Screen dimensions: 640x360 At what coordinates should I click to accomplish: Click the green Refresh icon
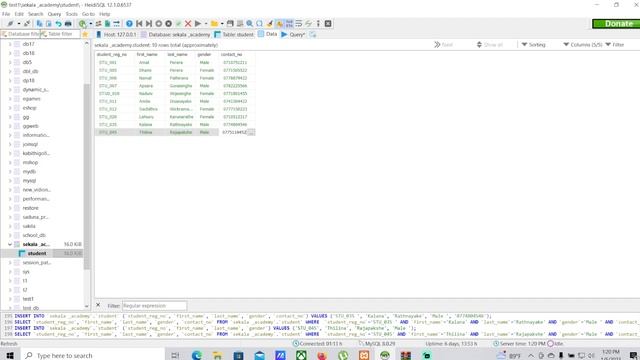click(x=82, y=24)
